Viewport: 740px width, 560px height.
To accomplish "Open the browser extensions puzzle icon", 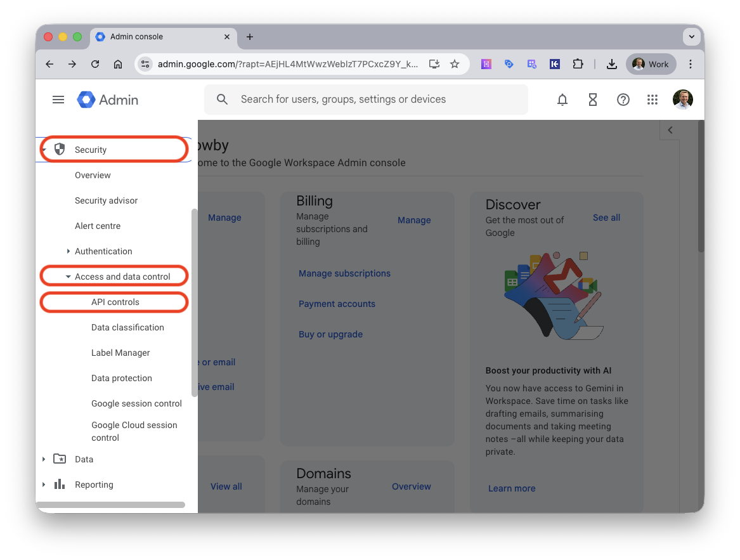I will point(577,64).
